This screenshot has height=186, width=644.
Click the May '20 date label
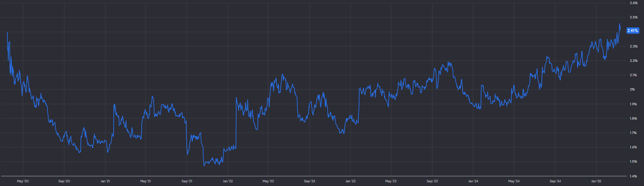23,181
